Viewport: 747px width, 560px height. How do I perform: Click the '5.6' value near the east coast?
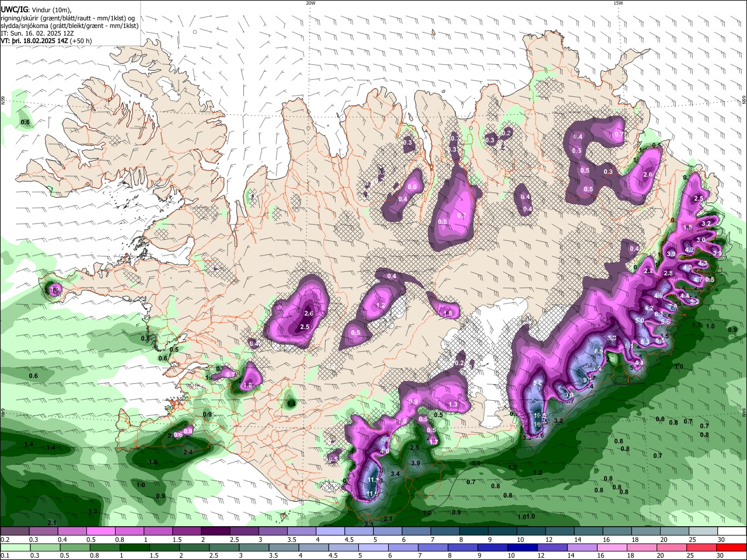665,322
